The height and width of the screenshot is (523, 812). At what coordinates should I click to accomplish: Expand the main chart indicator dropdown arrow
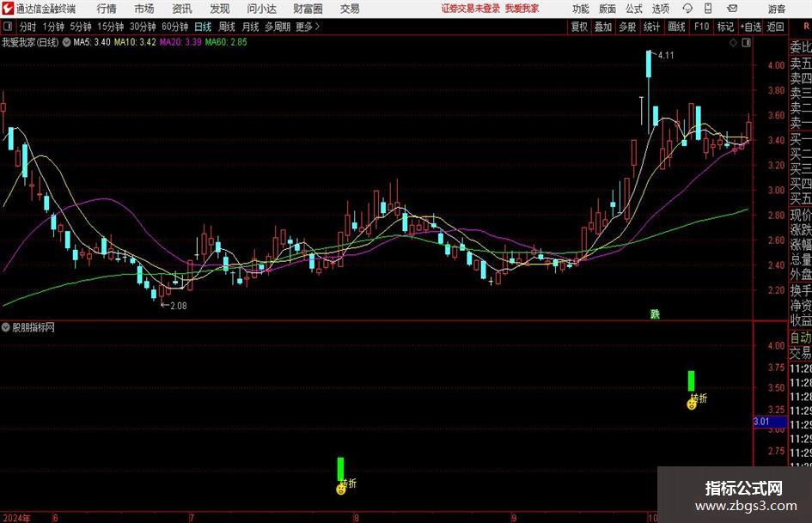coord(66,42)
